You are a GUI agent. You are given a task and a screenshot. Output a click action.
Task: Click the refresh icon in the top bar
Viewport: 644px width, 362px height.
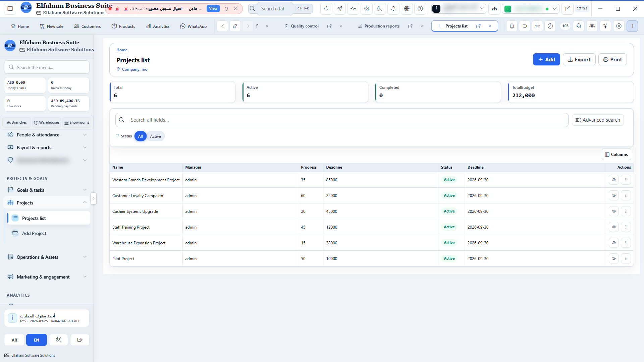coord(326,9)
